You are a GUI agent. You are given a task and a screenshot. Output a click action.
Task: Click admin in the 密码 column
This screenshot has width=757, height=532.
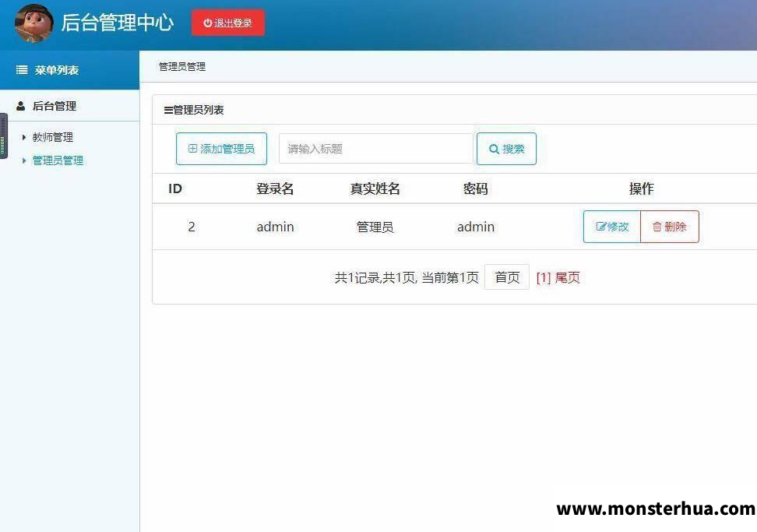click(x=476, y=227)
